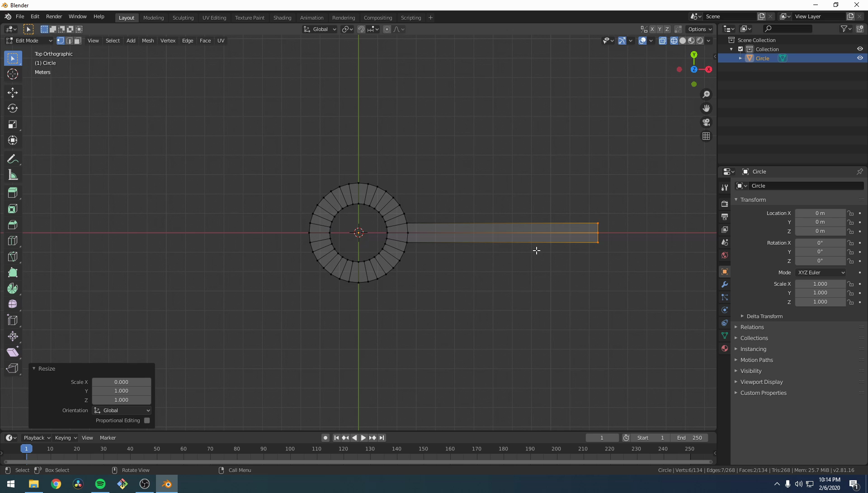Switch to the Sculpting workspace tab
Image resolution: width=868 pixels, height=493 pixels.
pyautogui.click(x=183, y=18)
